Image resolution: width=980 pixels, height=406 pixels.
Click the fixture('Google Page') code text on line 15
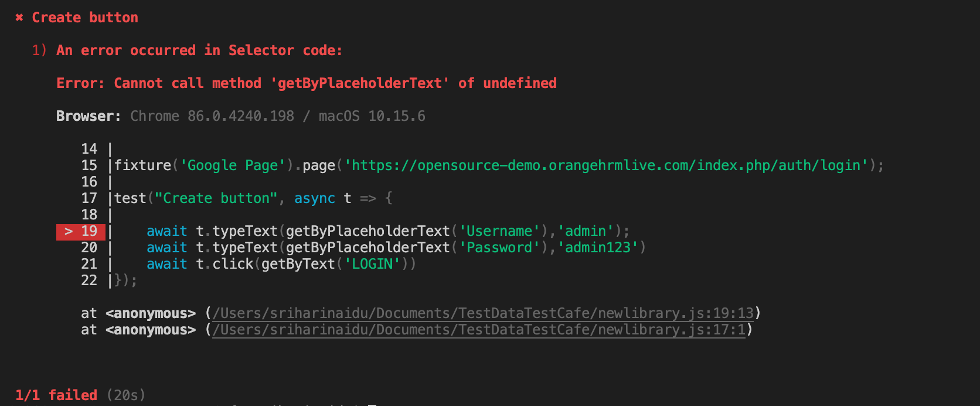click(x=203, y=165)
